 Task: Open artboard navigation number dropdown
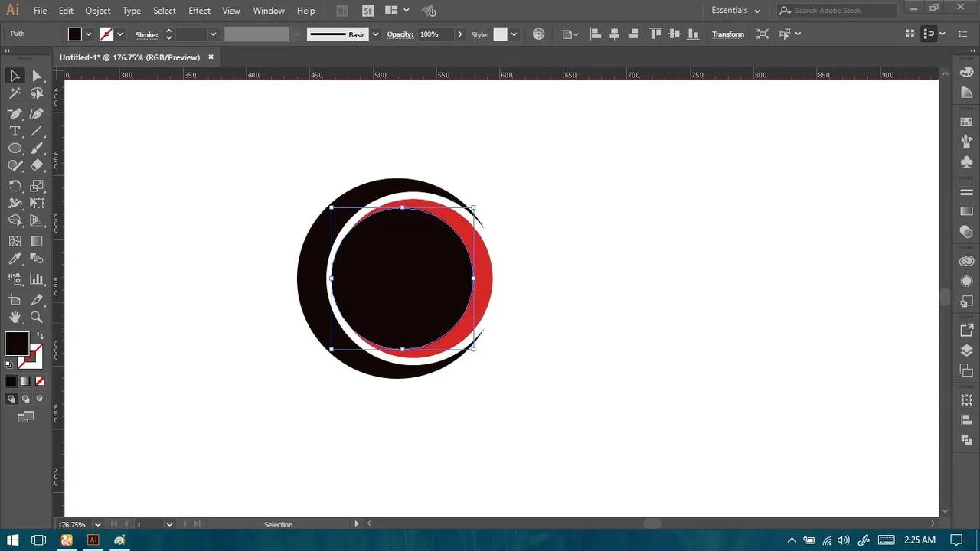click(x=170, y=524)
